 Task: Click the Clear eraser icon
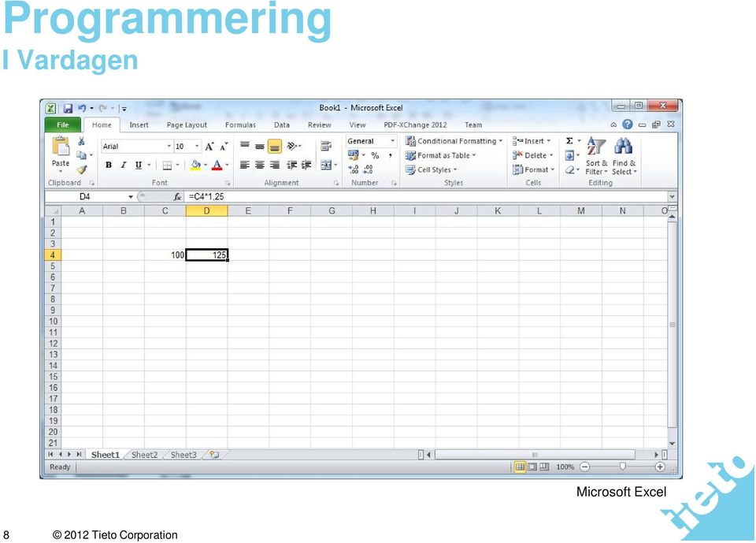click(569, 169)
